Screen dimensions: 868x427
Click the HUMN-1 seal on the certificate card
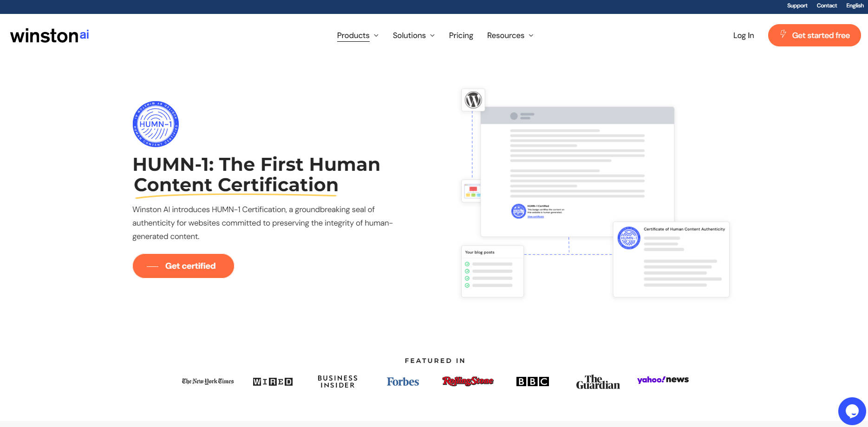pos(629,238)
